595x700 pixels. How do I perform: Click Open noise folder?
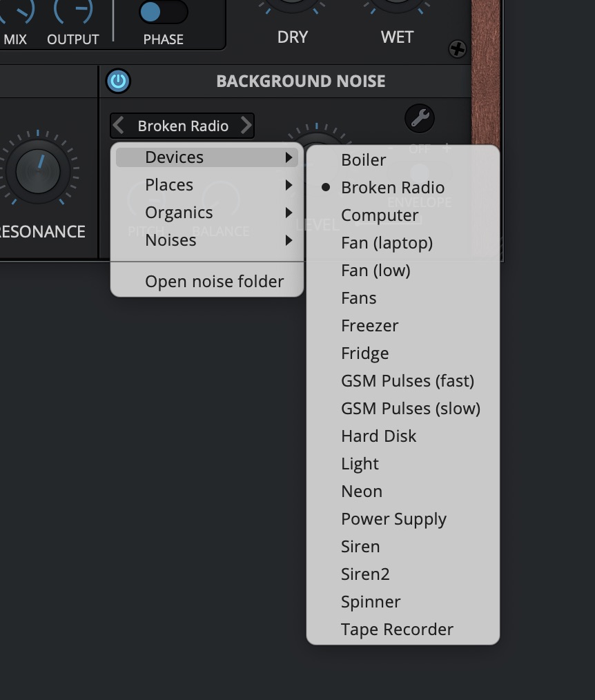click(214, 282)
